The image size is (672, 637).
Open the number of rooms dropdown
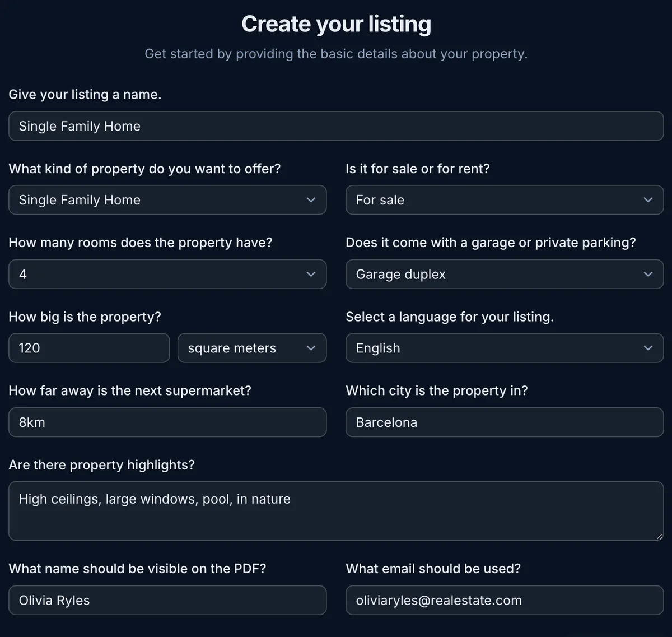coord(167,274)
